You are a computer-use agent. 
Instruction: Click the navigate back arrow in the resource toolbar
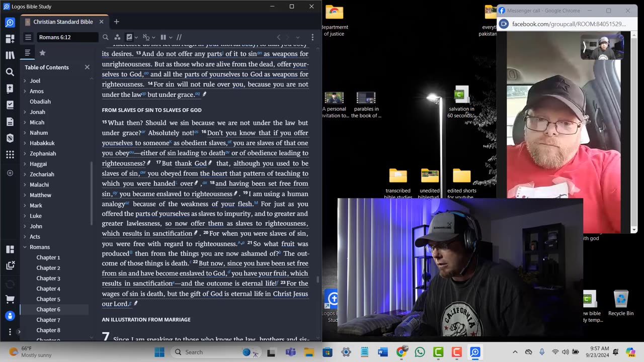pos(279,37)
